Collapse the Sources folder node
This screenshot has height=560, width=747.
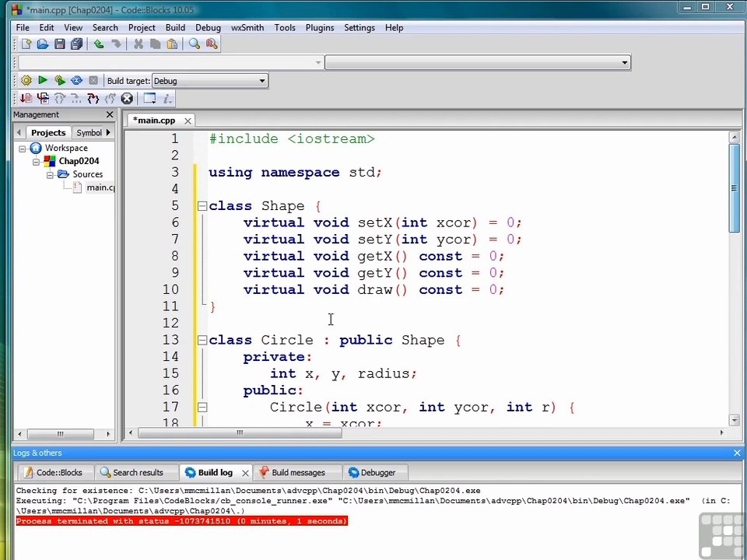(x=50, y=175)
